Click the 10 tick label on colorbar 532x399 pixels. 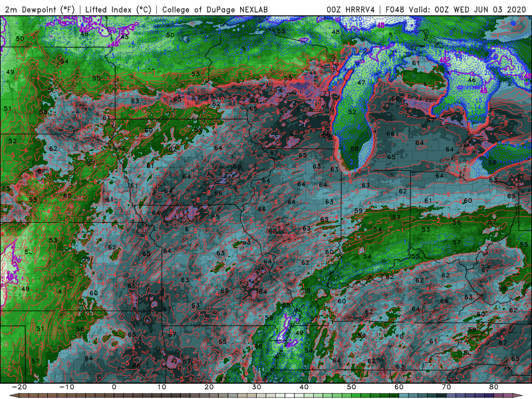click(x=162, y=387)
